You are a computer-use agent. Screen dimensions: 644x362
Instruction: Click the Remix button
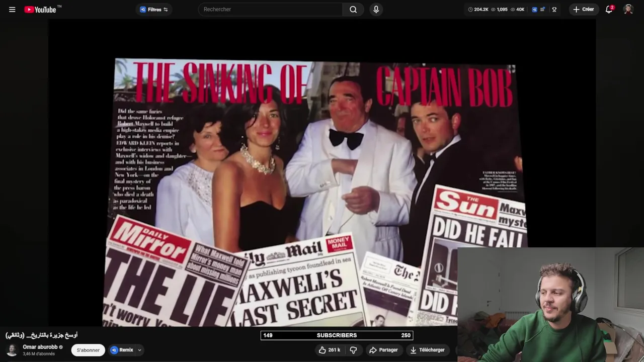coord(122,350)
